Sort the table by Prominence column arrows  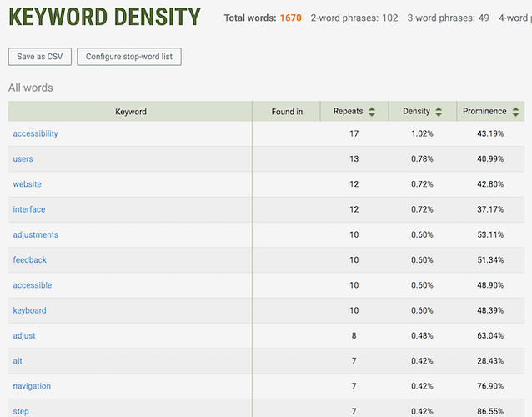pos(516,112)
